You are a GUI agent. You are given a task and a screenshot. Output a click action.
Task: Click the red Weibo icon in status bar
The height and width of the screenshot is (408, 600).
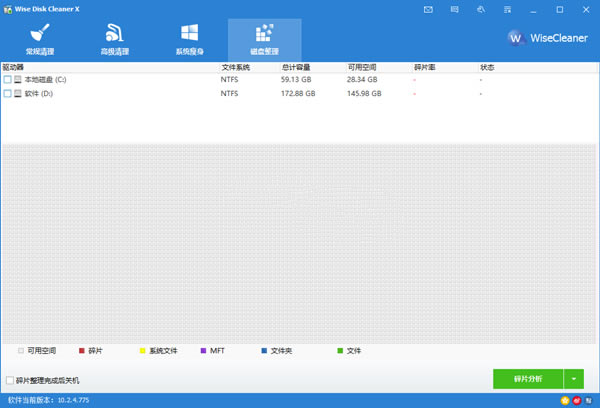[577, 400]
